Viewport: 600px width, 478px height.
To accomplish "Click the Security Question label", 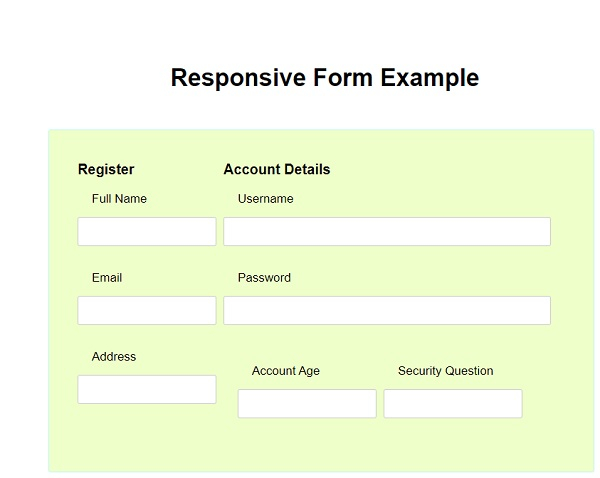I will (446, 371).
